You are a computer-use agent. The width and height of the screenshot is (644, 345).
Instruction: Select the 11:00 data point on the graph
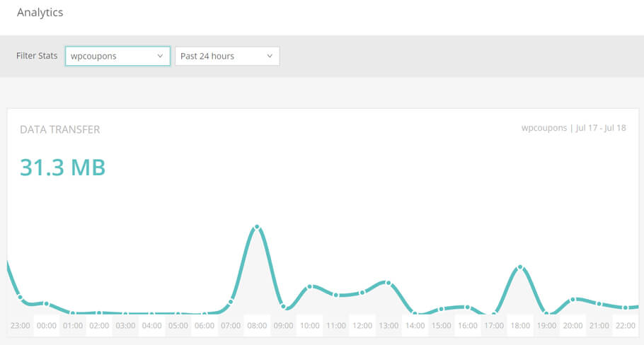click(x=336, y=295)
